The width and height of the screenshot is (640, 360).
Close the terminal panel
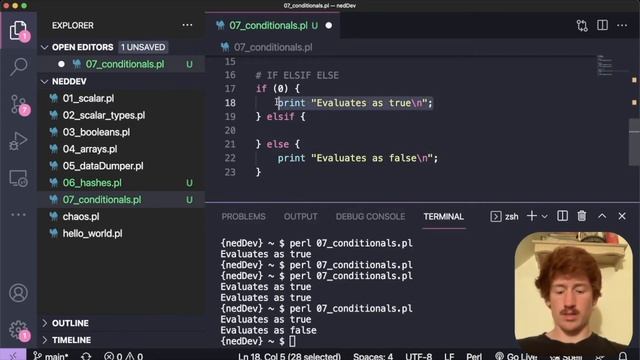tap(622, 216)
